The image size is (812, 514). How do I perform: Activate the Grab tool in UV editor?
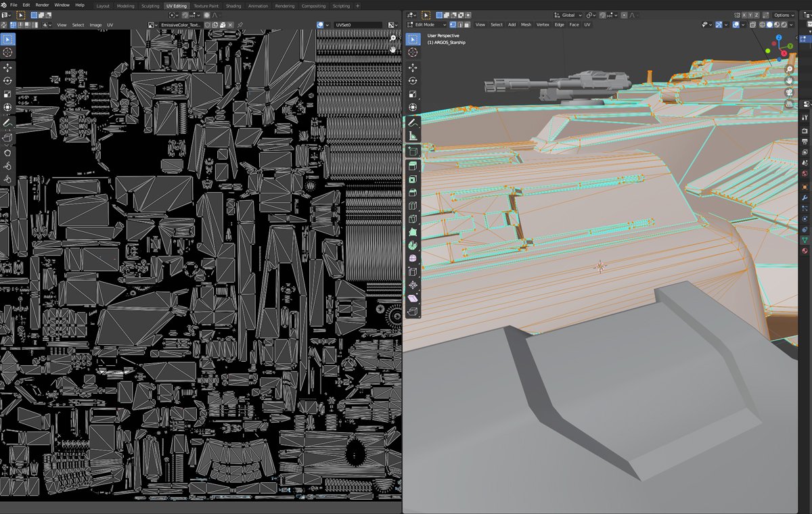(x=7, y=152)
